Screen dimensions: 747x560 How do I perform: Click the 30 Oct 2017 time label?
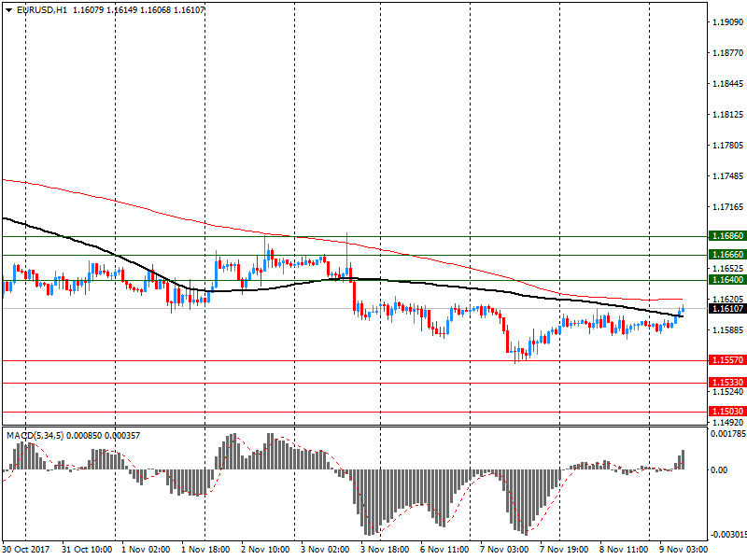coord(26,550)
